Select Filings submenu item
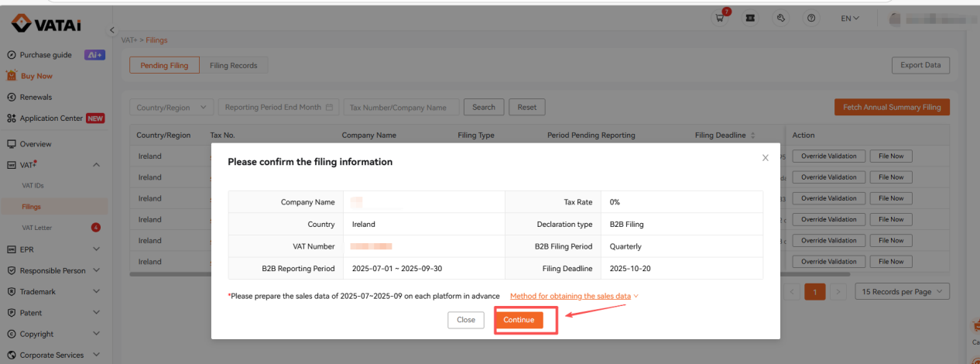 click(31, 207)
